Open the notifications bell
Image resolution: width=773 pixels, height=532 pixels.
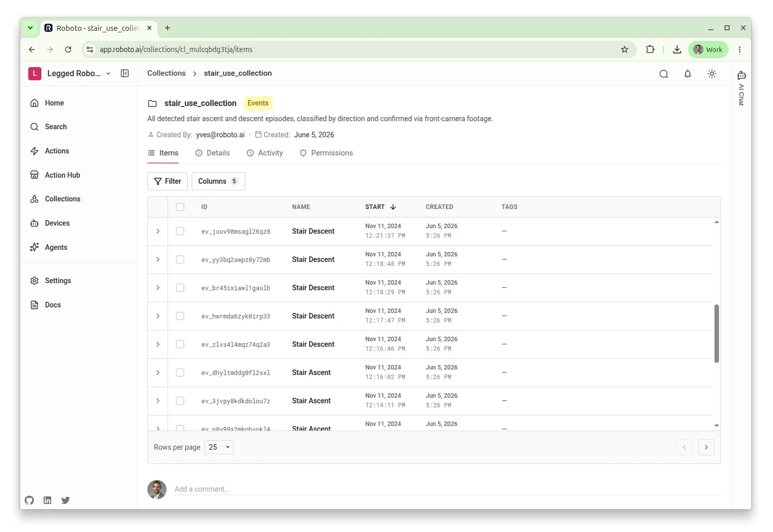[688, 74]
